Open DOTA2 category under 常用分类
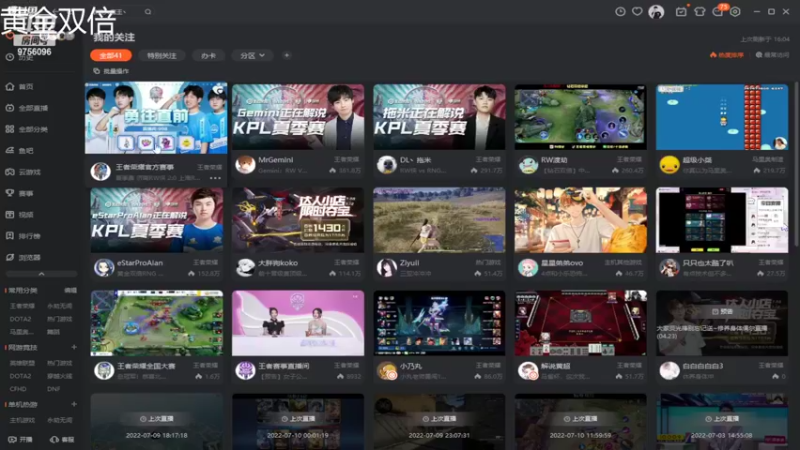The width and height of the screenshot is (800, 450). click(x=20, y=319)
